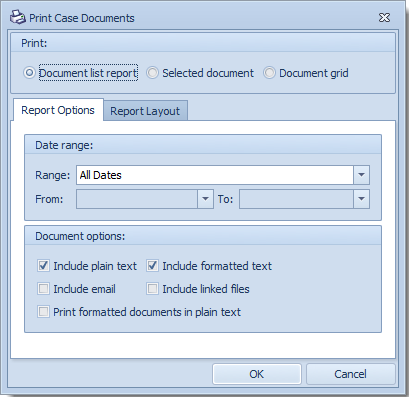
Task: Open the To date dropdown arrow
Action: [x=361, y=199]
